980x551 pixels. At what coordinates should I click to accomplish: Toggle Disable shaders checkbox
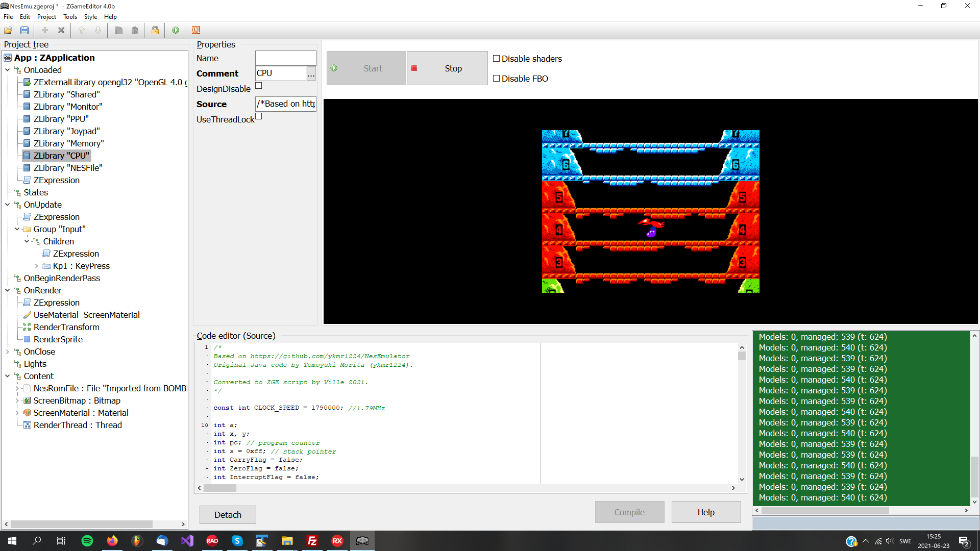tap(496, 59)
